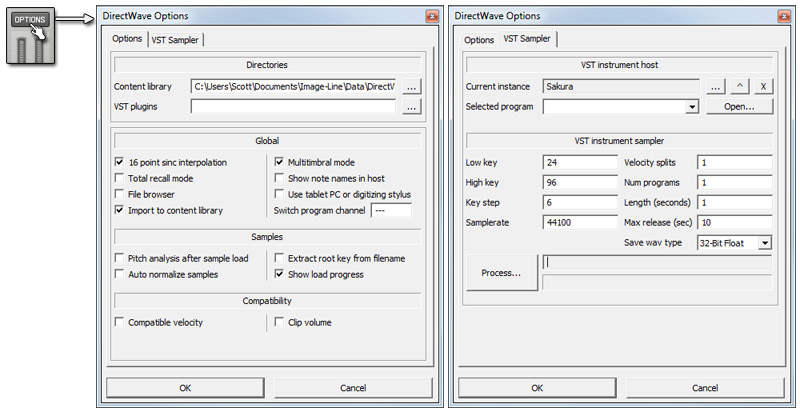The image size is (800, 412).
Task: Enable Auto normalize samples
Action: [120, 274]
